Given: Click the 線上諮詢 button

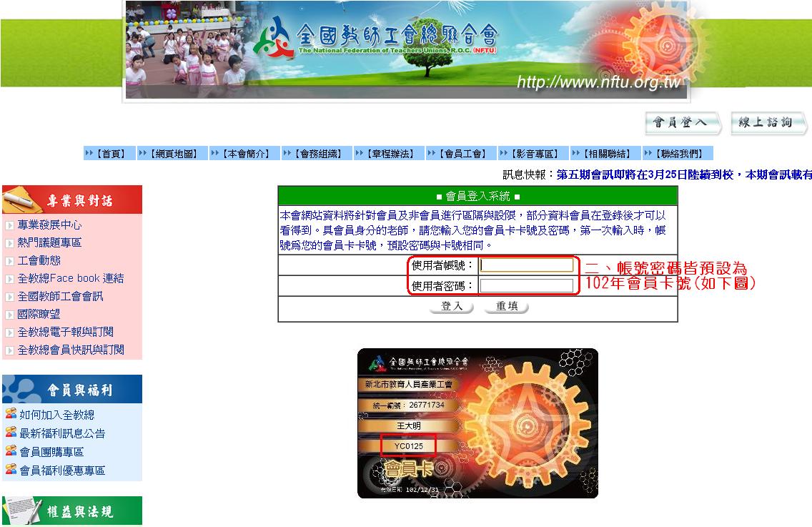Looking at the screenshot, I should pyautogui.click(x=768, y=123).
